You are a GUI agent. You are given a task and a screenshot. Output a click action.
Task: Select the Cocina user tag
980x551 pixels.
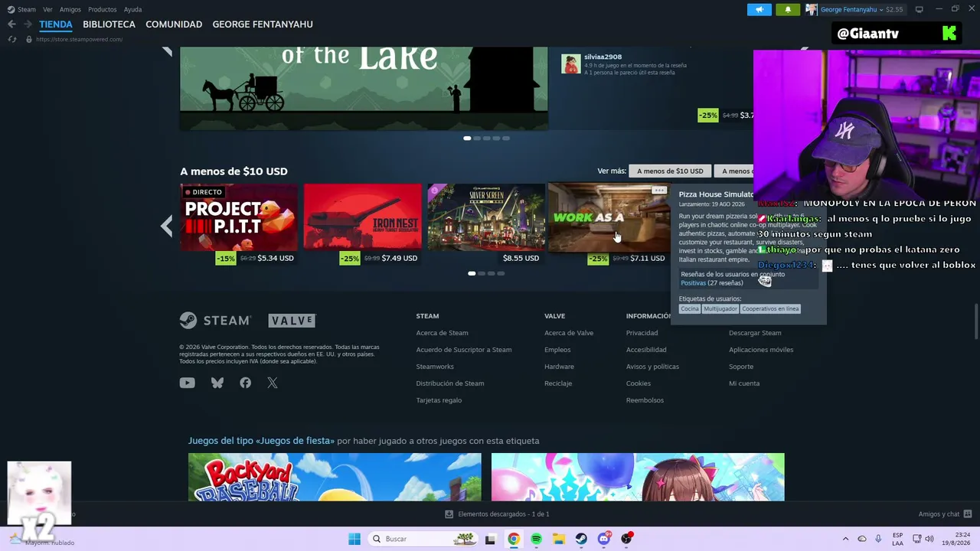point(690,308)
